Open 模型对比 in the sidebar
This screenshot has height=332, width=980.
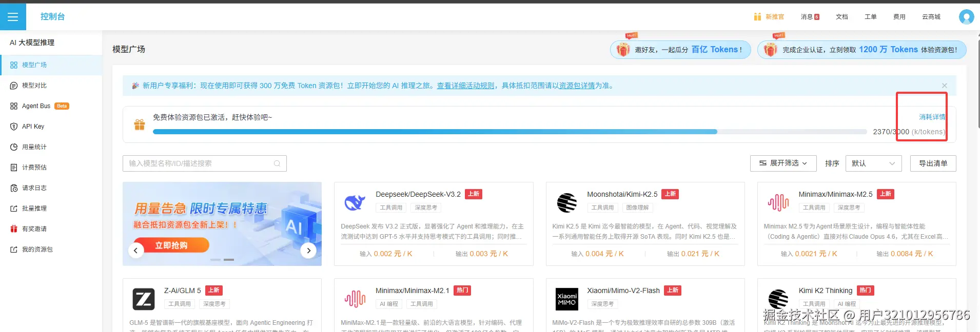[51, 86]
